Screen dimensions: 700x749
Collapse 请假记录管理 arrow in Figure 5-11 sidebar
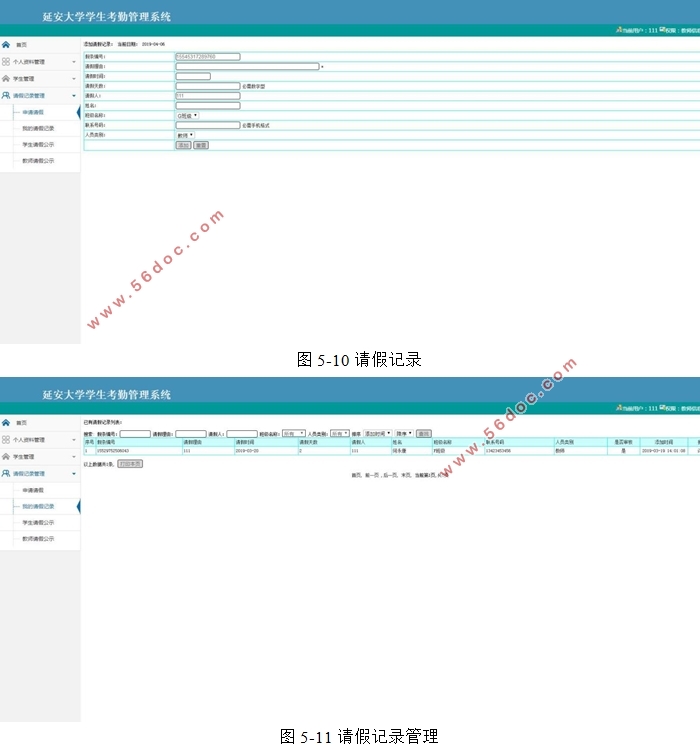74,474
